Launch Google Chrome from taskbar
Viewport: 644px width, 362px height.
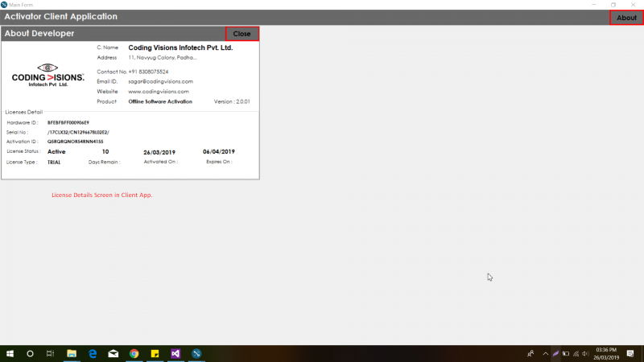point(134,353)
